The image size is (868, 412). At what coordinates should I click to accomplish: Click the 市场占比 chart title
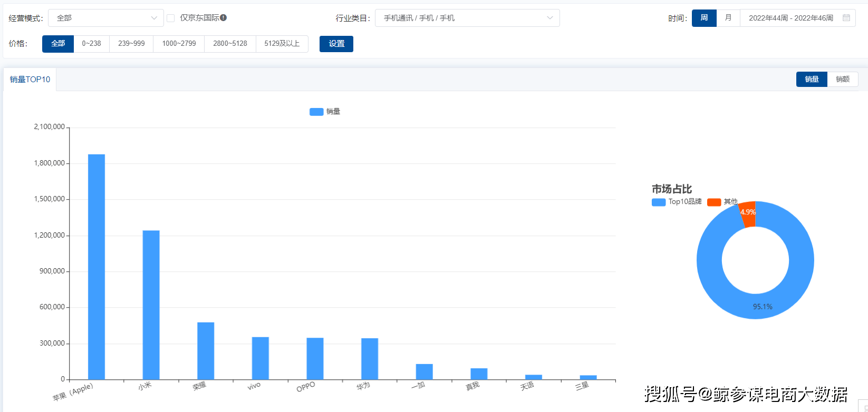[671, 189]
